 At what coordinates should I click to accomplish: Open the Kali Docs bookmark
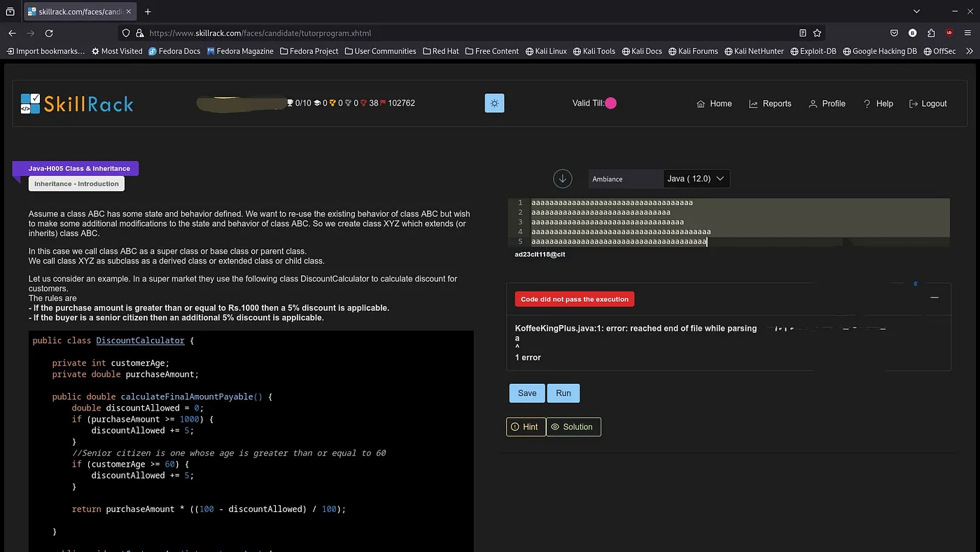click(x=641, y=51)
